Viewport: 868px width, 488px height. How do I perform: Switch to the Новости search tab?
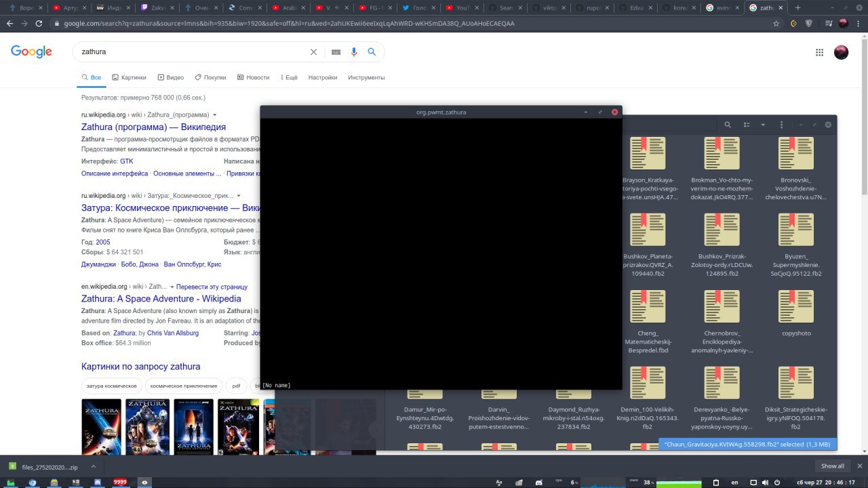pos(253,77)
